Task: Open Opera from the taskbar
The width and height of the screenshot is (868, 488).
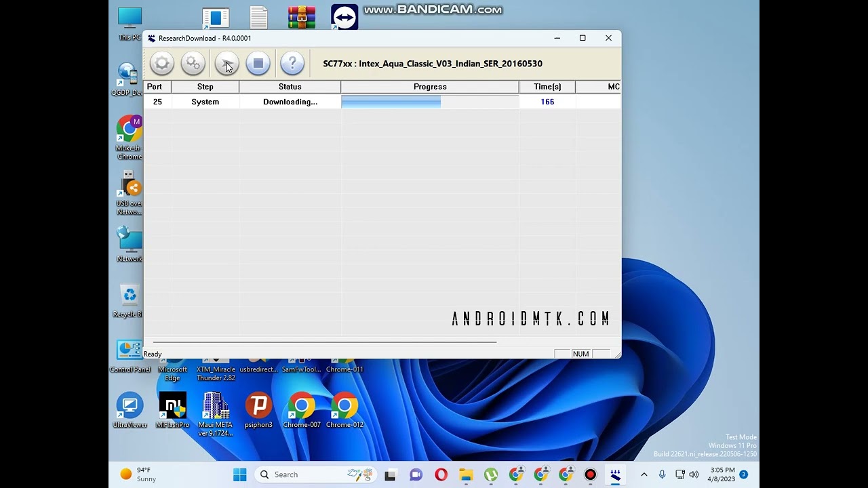Action: tap(441, 474)
